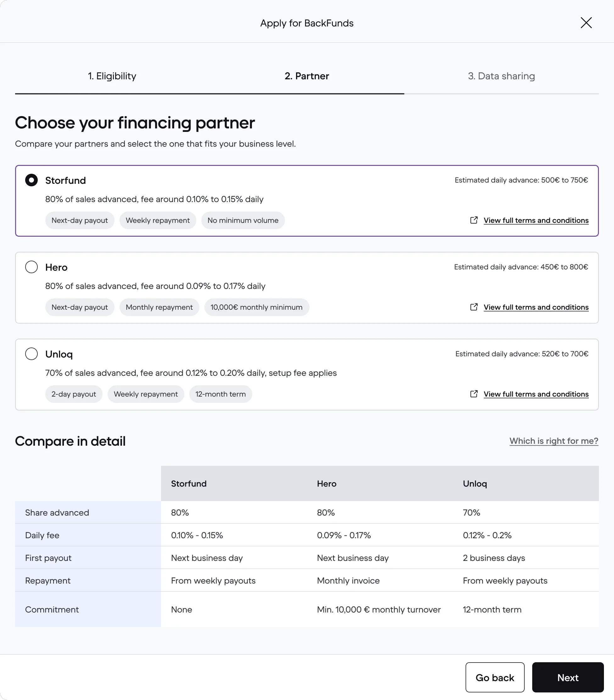
Task: Click the 'First payout' row label
Action: (48, 558)
